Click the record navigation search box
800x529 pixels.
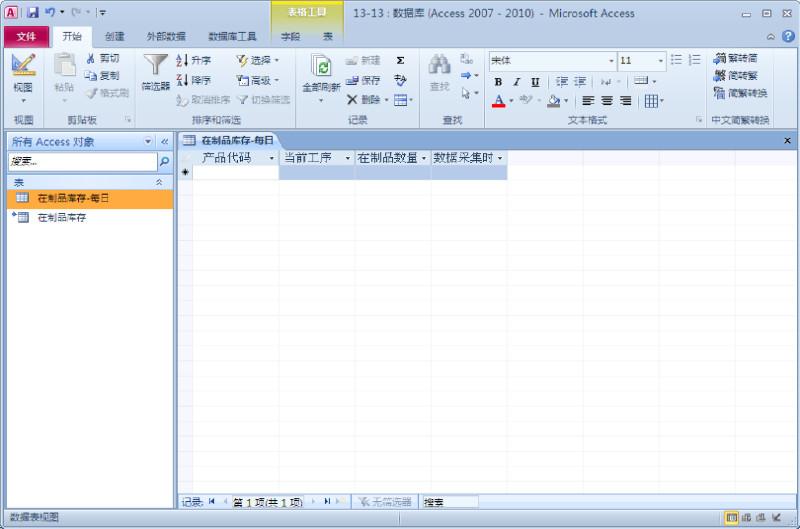449,502
